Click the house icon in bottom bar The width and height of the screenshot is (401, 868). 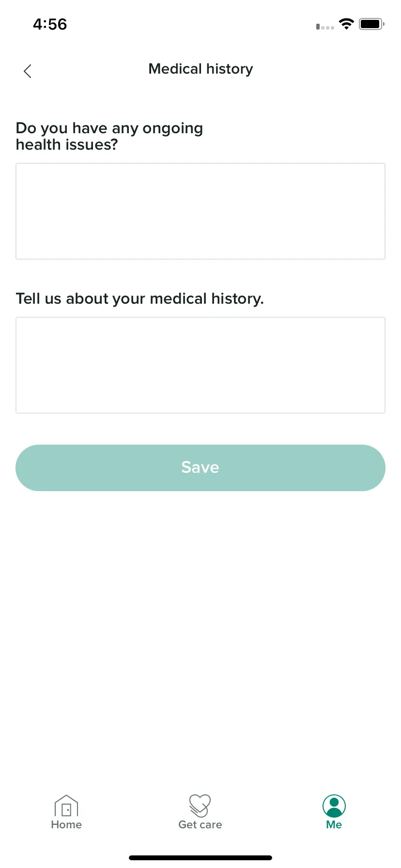(66, 806)
